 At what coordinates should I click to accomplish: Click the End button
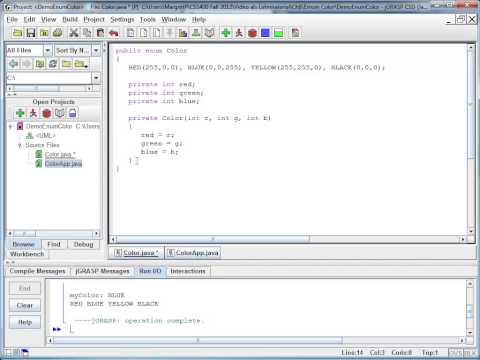(25, 288)
